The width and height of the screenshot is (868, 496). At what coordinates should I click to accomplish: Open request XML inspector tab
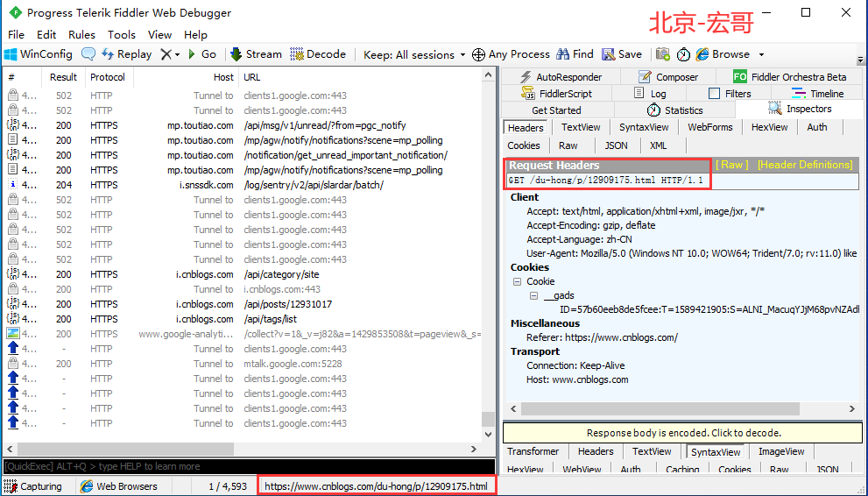coord(658,145)
